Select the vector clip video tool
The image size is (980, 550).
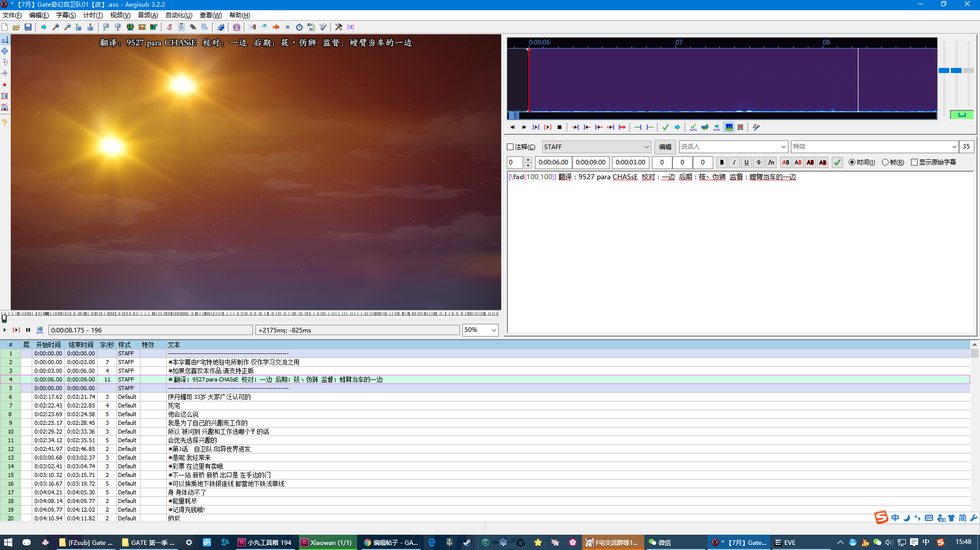[5, 107]
